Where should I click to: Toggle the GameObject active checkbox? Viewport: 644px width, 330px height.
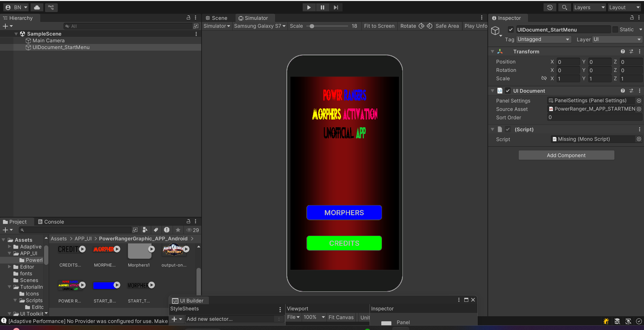click(511, 30)
